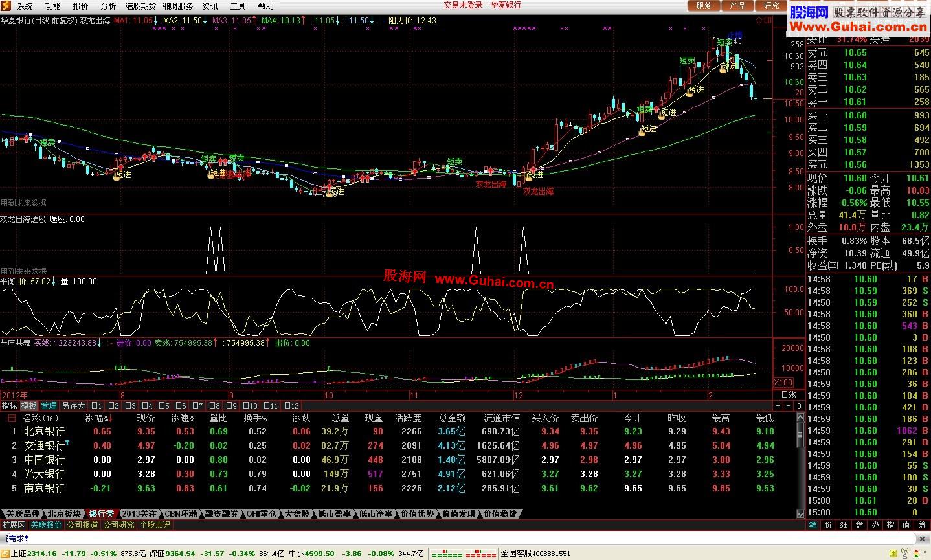Click the 总金额 column header
931x560 pixels.
(x=452, y=418)
